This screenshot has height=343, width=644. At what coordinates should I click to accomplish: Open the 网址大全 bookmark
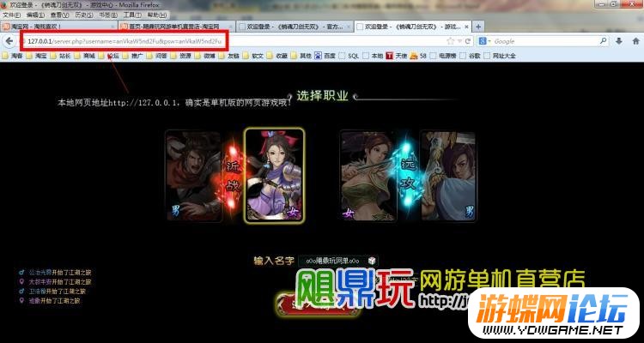tap(500, 56)
